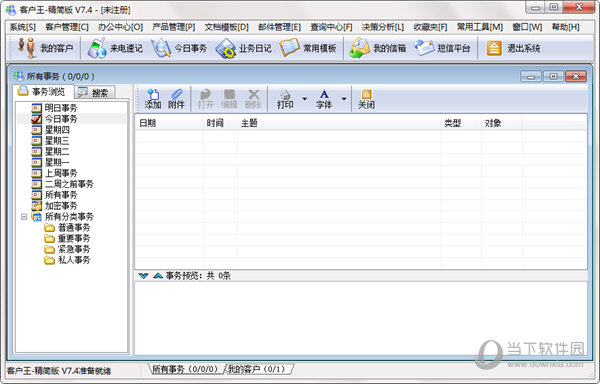This screenshot has width=600, height=384.
Task: Open 文档模板[D] menu
Action: coord(227,27)
